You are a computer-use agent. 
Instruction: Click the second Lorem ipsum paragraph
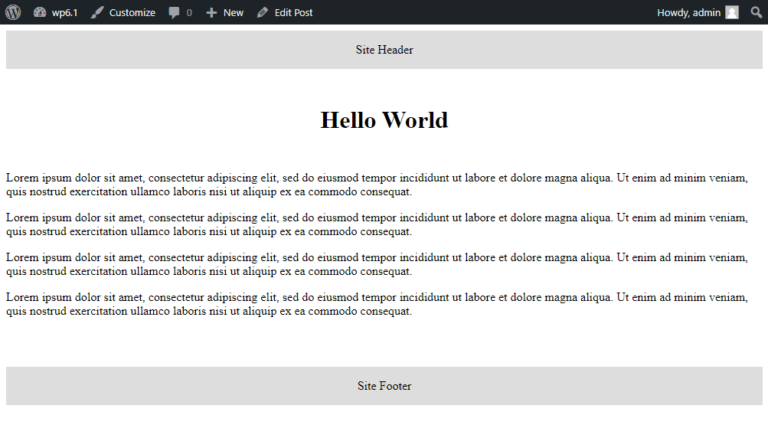point(376,224)
